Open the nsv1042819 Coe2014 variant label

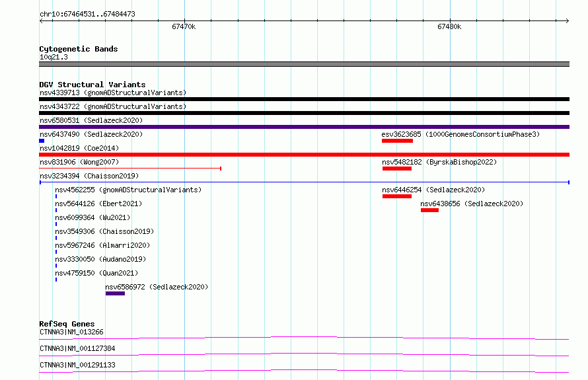[x=79, y=148]
